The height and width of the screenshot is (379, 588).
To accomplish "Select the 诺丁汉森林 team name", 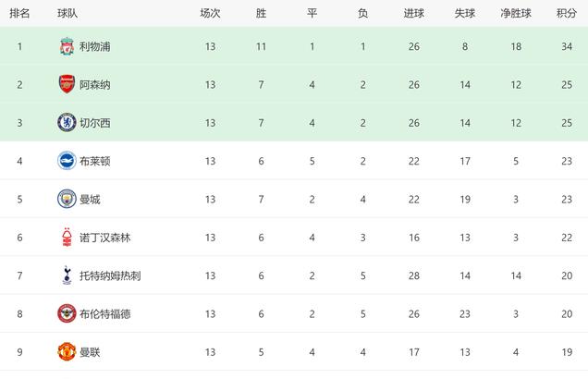I will pyautogui.click(x=105, y=238).
